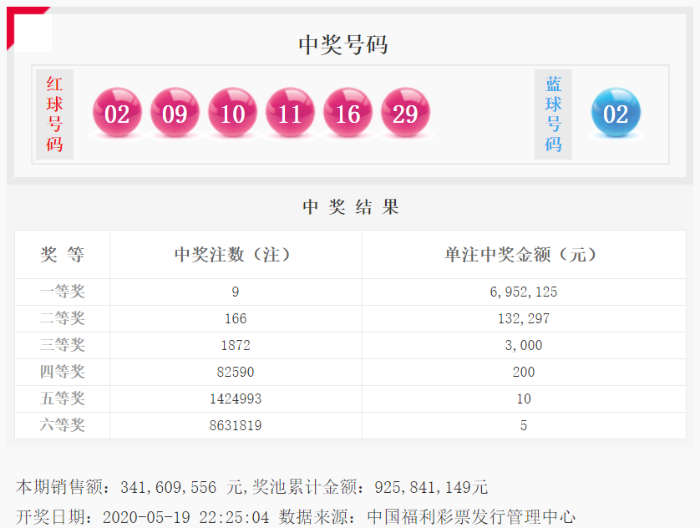The height and width of the screenshot is (528, 700).
Task: Select the red ball numbered 11
Action: point(290,114)
